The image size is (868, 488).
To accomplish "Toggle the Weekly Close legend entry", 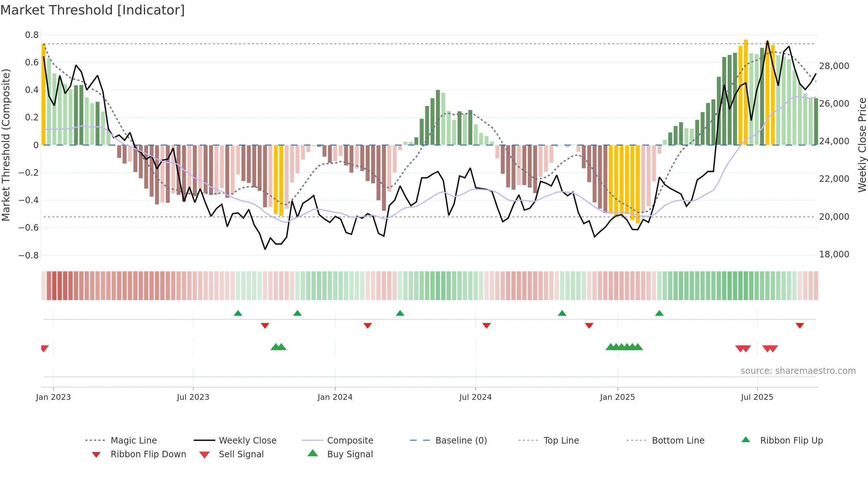I will pos(235,440).
